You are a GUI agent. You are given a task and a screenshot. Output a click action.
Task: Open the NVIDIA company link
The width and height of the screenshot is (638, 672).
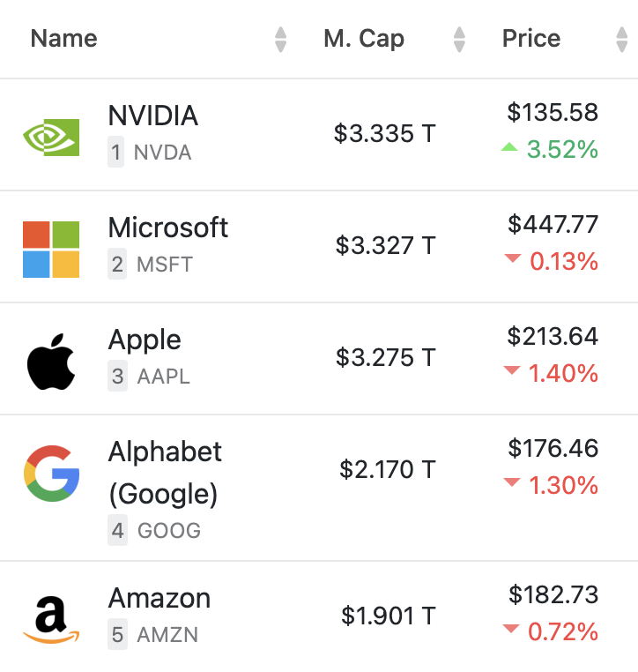point(152,116)
